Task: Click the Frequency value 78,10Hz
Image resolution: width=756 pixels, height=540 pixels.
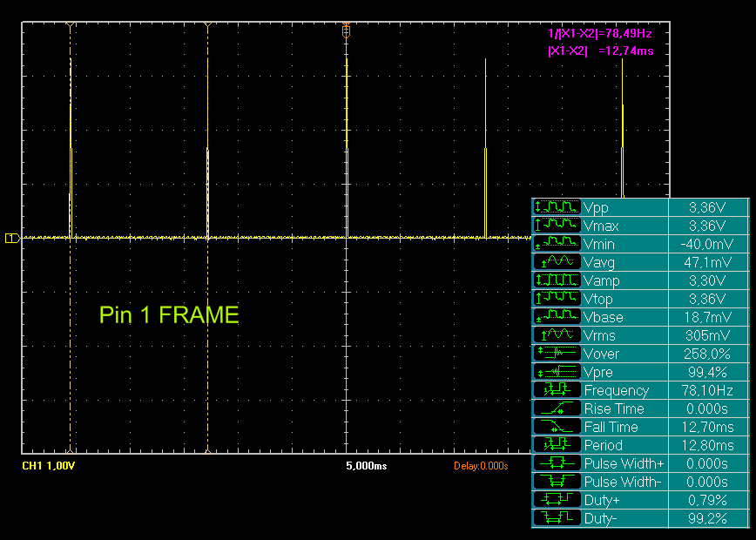Action: pyautogui.click(x=707, y=390)
